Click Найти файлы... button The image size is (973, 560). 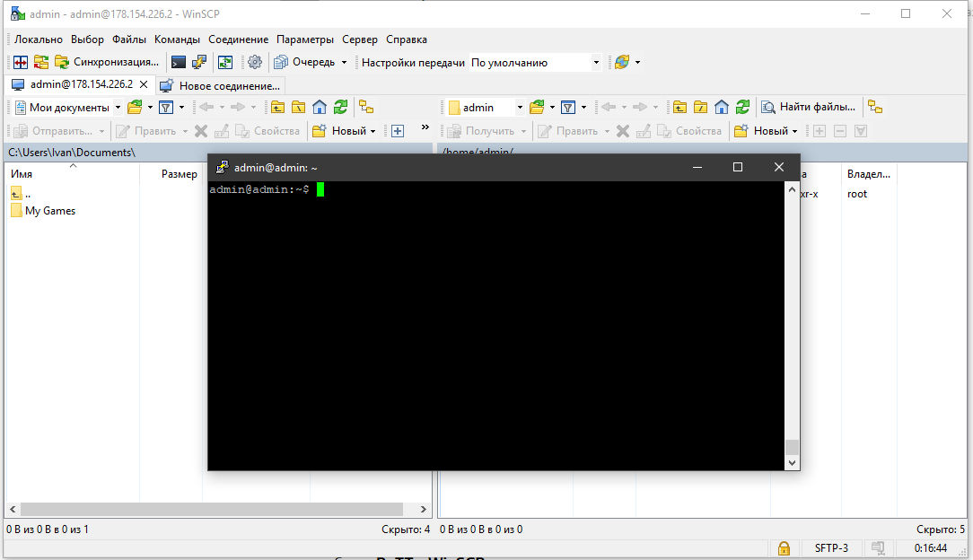[x=809, y=108]
